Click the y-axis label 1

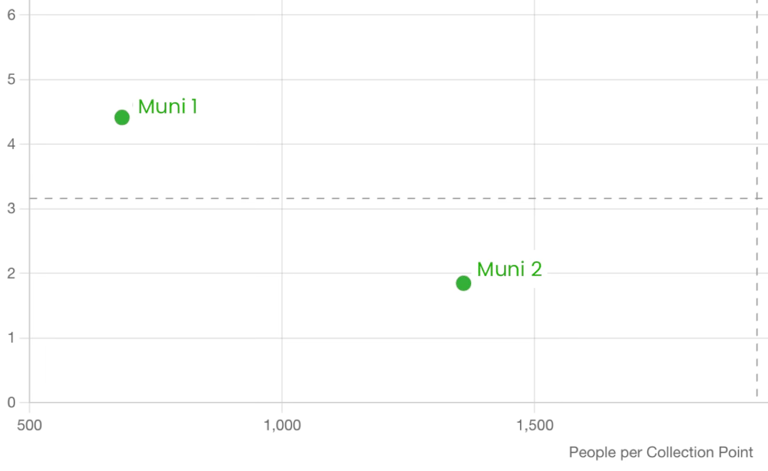[11, 338]
